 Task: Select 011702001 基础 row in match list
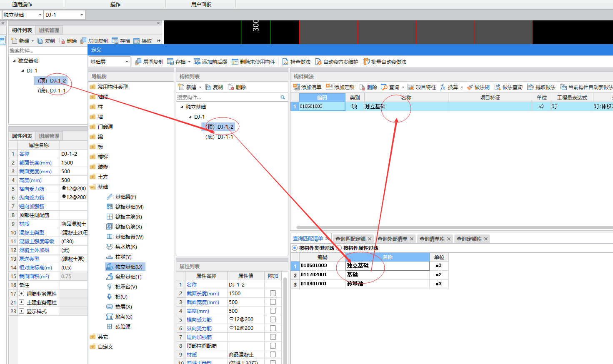point(369,274)
